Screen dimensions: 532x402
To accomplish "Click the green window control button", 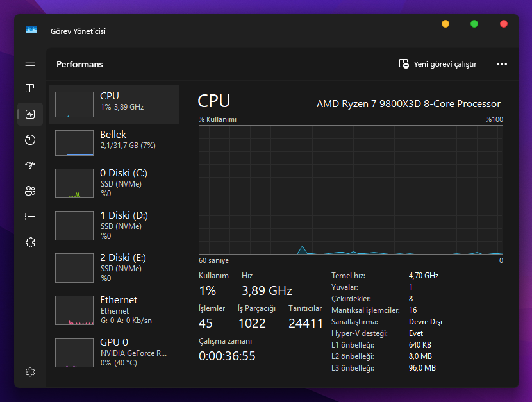I will [474, 24].
